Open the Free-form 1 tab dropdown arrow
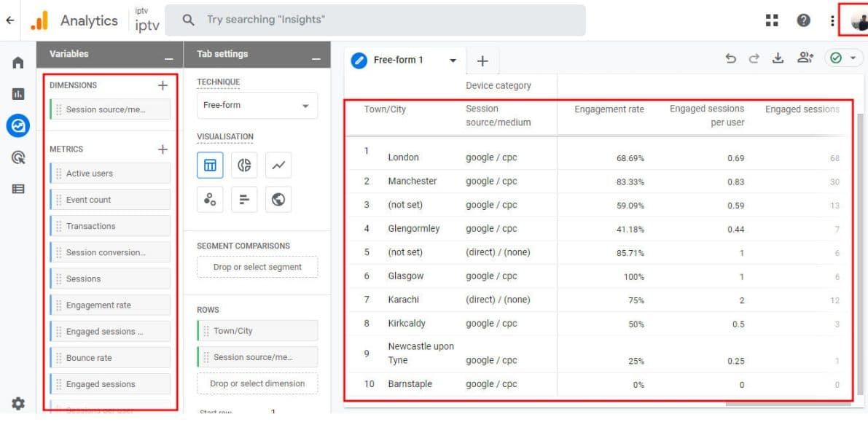Image resolution: width=868 pixels, height=425 pixels. 453,61
